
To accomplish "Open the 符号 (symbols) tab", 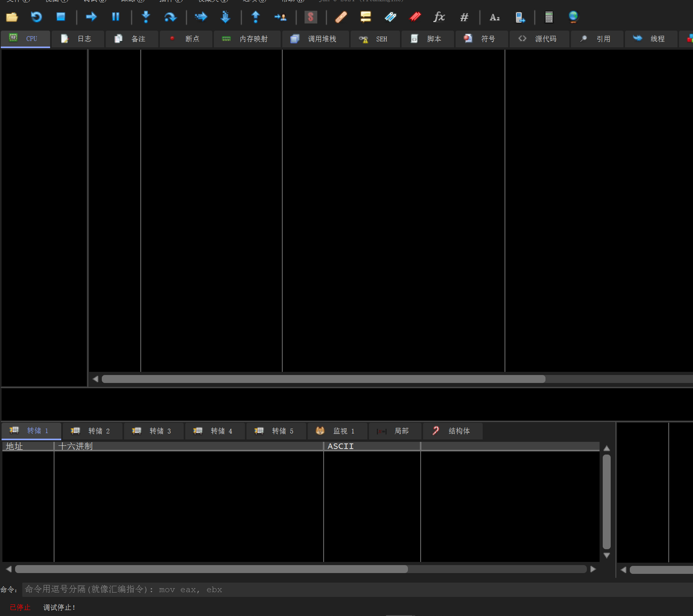I will point(482,39).
